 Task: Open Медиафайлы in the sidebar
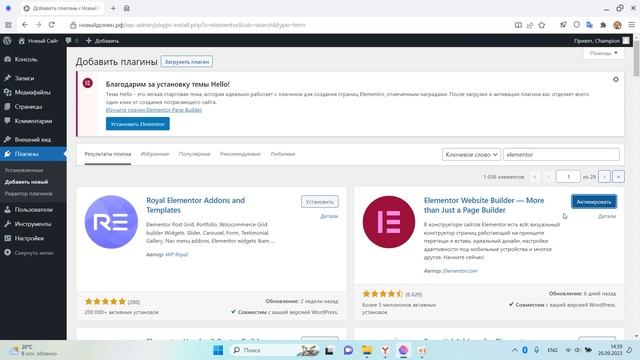[33, 92]
